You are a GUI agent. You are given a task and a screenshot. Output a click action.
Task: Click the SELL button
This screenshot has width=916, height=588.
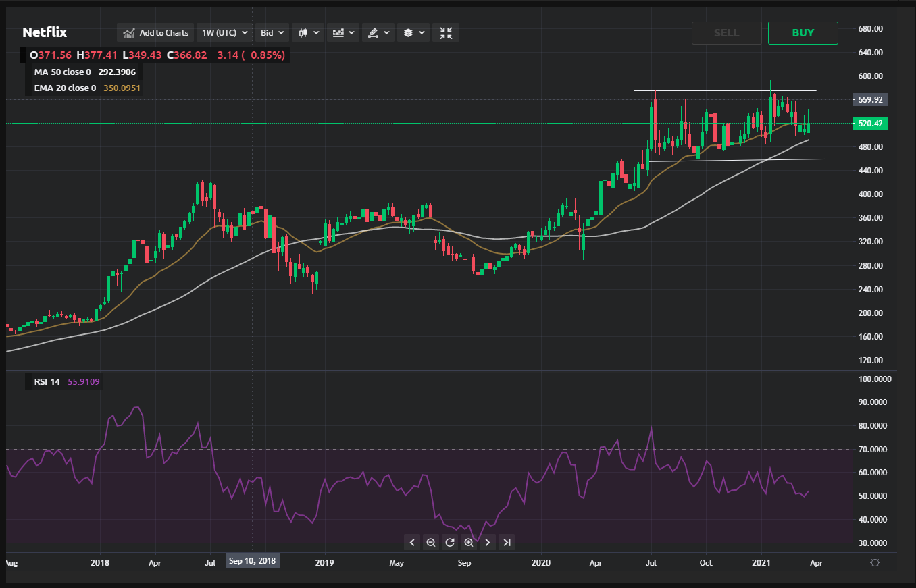726,33
